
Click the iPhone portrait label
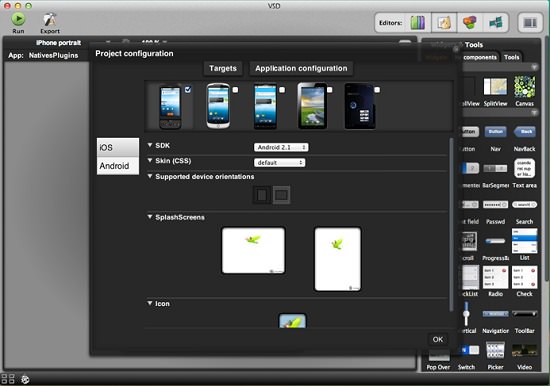coord(58,43)
